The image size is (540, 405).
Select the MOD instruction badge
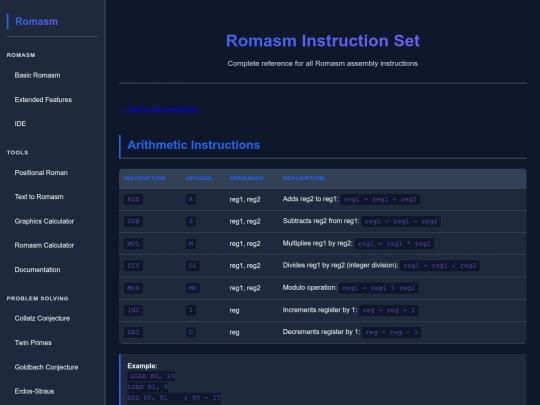(133, 288)
